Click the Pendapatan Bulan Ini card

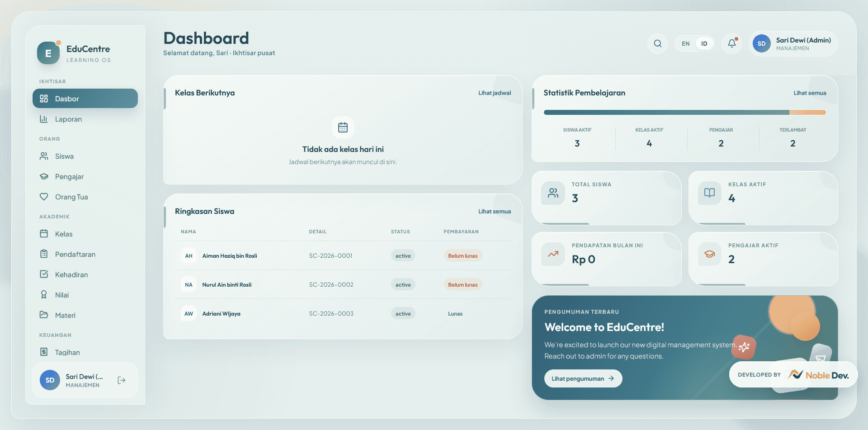tap(607, 259)
